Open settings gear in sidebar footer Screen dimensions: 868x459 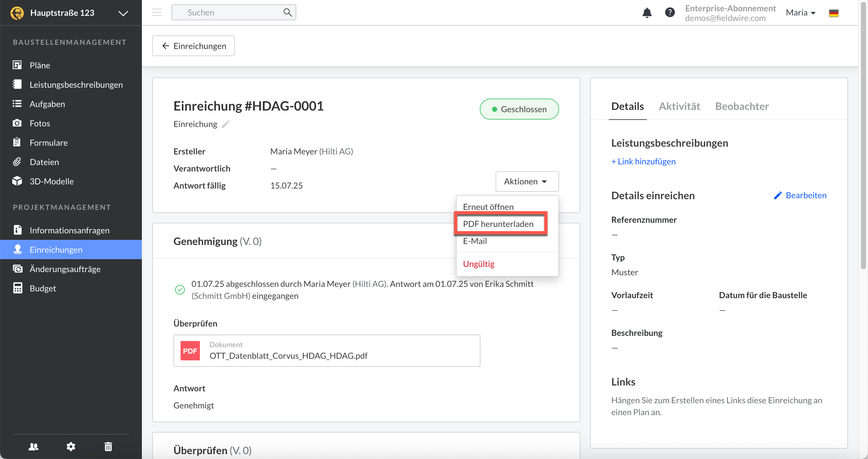[x=71, y=446]
